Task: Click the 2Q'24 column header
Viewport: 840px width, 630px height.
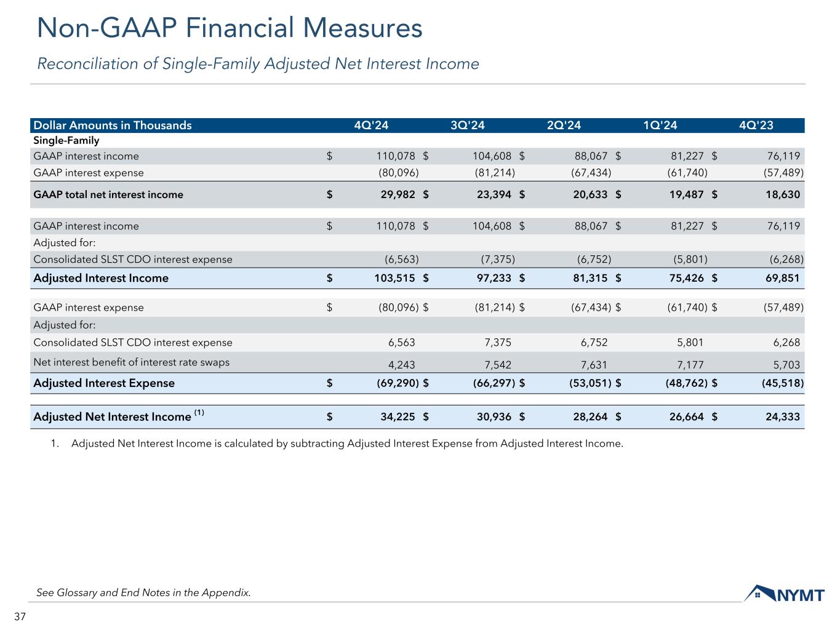Action: [564, 126]
